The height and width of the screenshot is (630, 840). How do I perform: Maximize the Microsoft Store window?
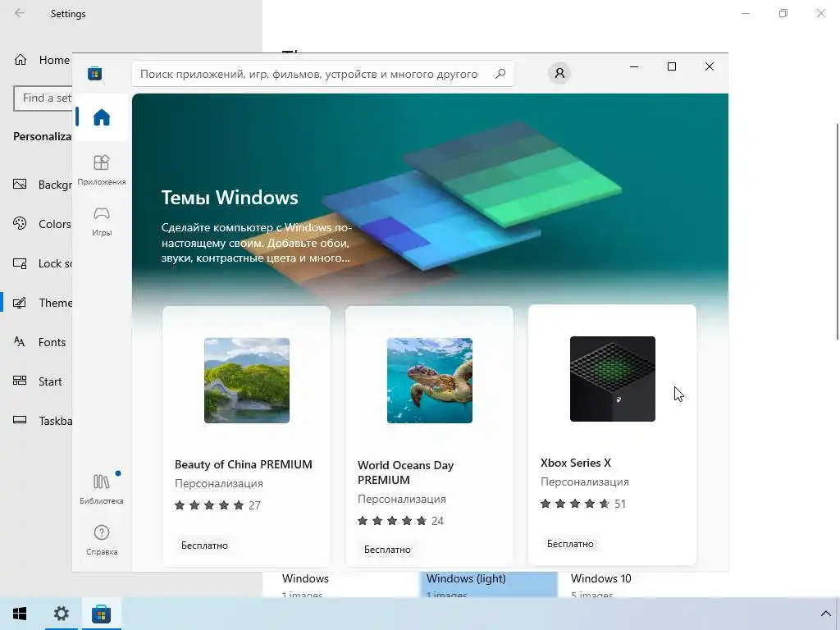pos(672,66)
